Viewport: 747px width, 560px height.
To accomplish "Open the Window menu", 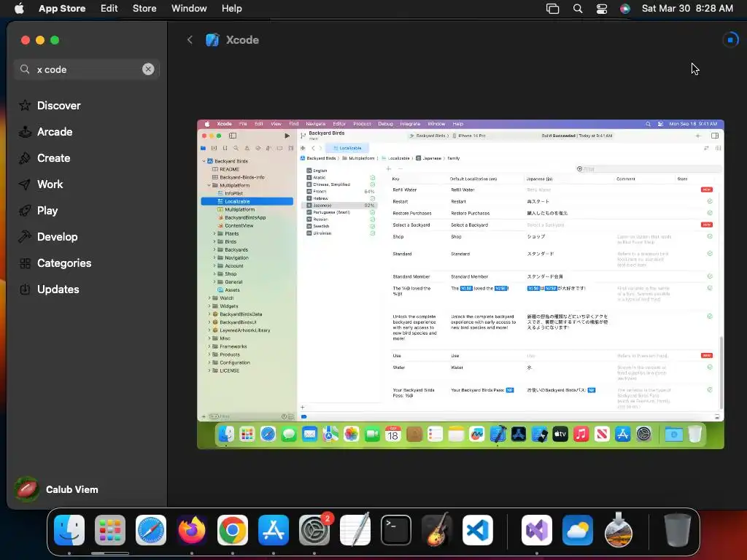I will click(x=189, y=8).
